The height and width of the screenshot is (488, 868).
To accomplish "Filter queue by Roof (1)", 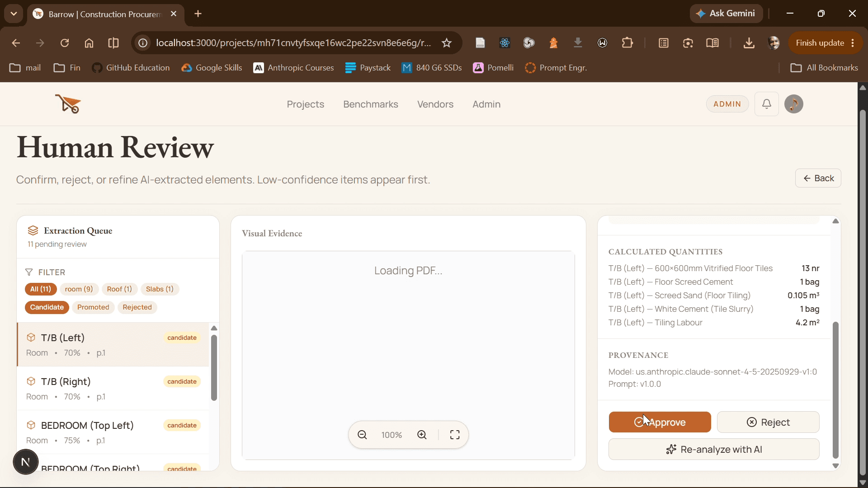I will (x=119, y=289).
